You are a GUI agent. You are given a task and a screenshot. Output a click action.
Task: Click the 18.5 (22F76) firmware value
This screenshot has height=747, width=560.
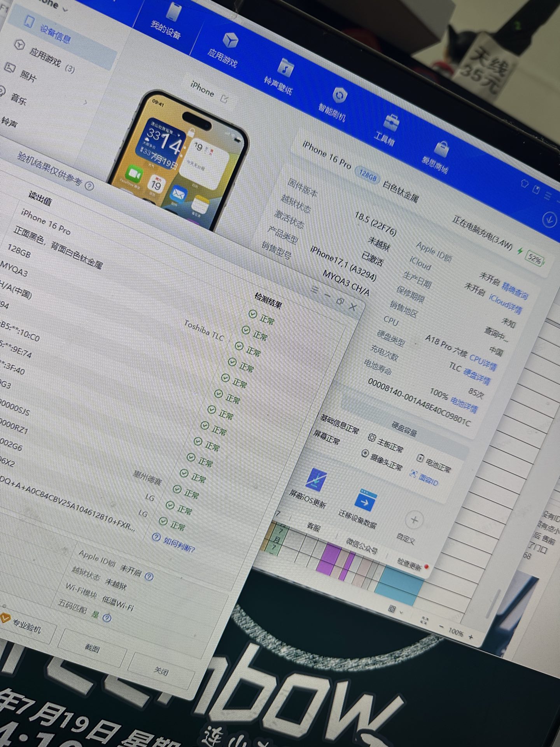click(x=375, y=224)
